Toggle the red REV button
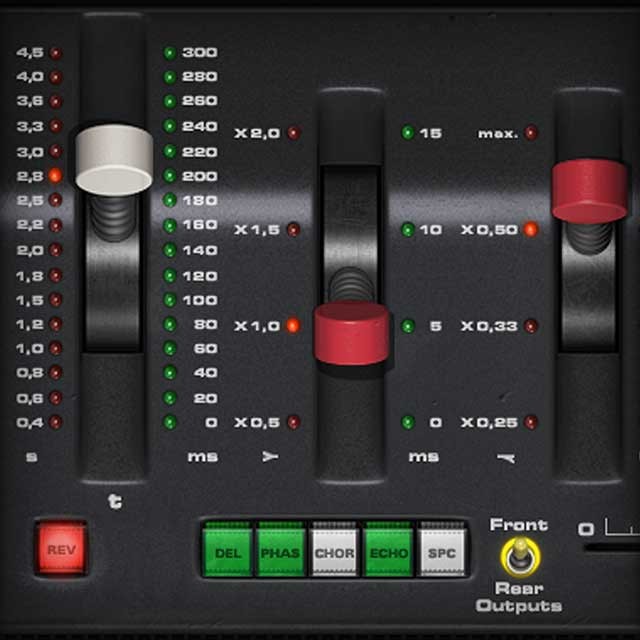The width and height of the screenshot is (640, 640). [x=62, y=549]
